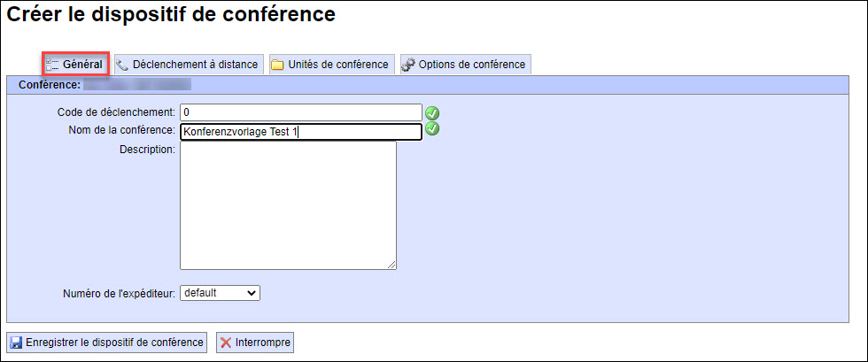Click inside the Description text area
Screen dimensions: 868x362
288,205
